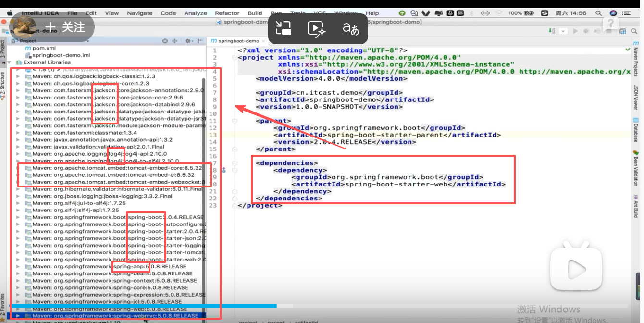Open the Code menu
Viewport: 644px width, 323px height.
pos(168,13)
